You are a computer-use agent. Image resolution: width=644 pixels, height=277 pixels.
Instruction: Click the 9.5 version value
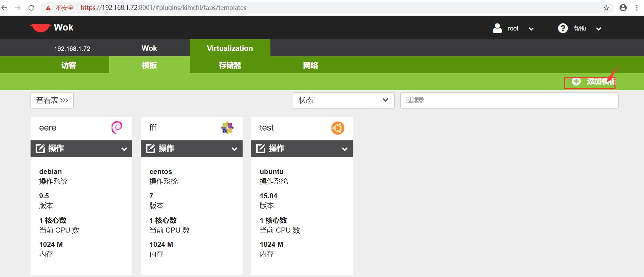(x=44, y=196)
